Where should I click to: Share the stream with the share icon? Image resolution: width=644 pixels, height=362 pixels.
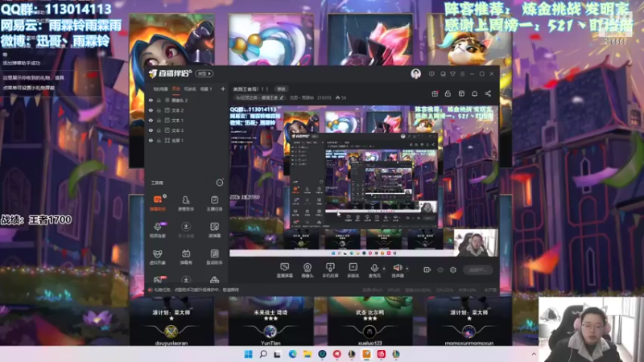488,93
